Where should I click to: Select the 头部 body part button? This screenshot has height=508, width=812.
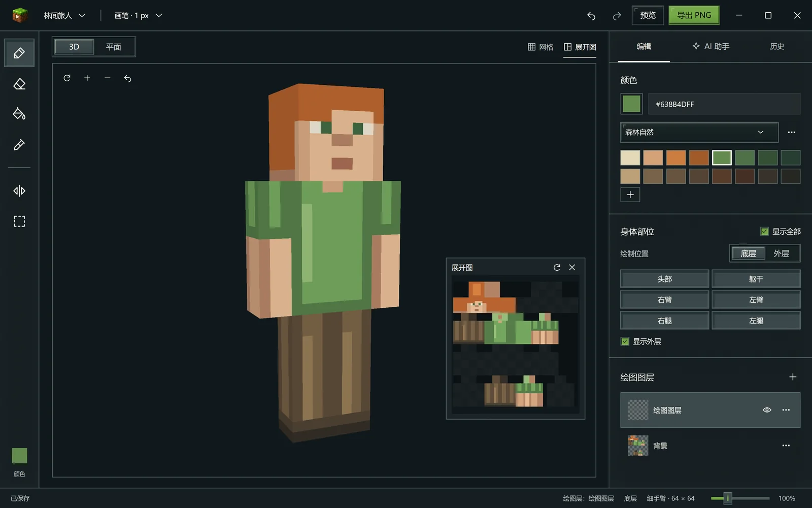click(x=664, y=279)
